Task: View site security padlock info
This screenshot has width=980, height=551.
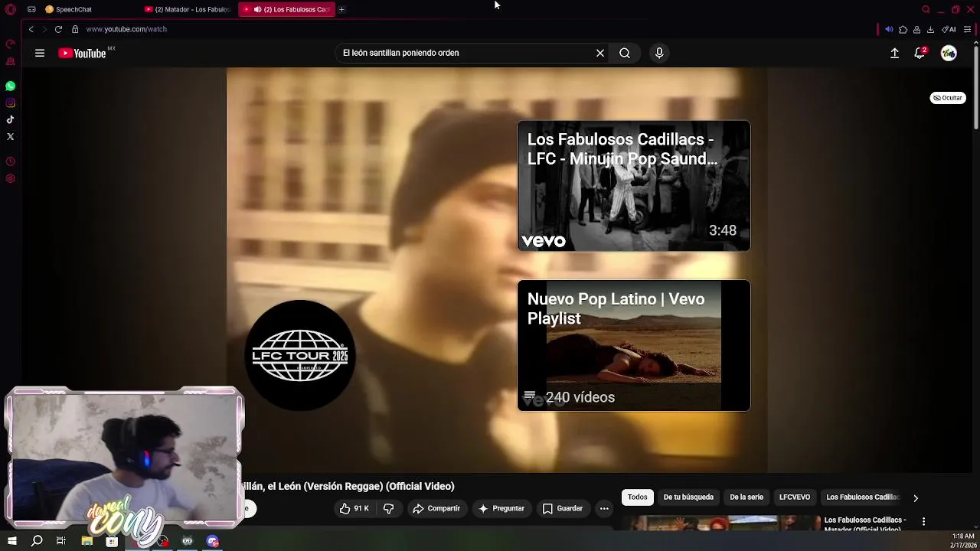Action: coord(75,29)
